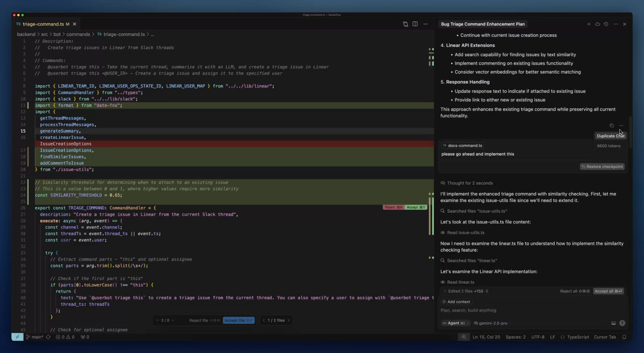Screen dimensions: 644x353
Task: Send the chat message with arrow button
Action: coord(622,323)
